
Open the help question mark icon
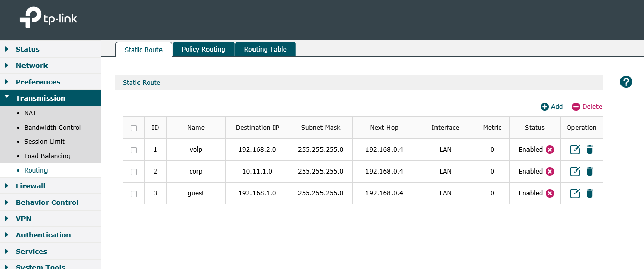coord(626,82)
